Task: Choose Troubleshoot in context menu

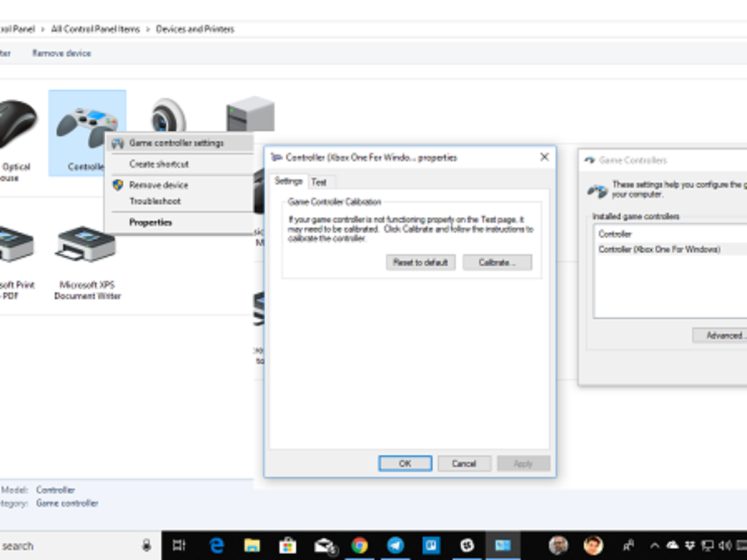Action: point(155,201)
